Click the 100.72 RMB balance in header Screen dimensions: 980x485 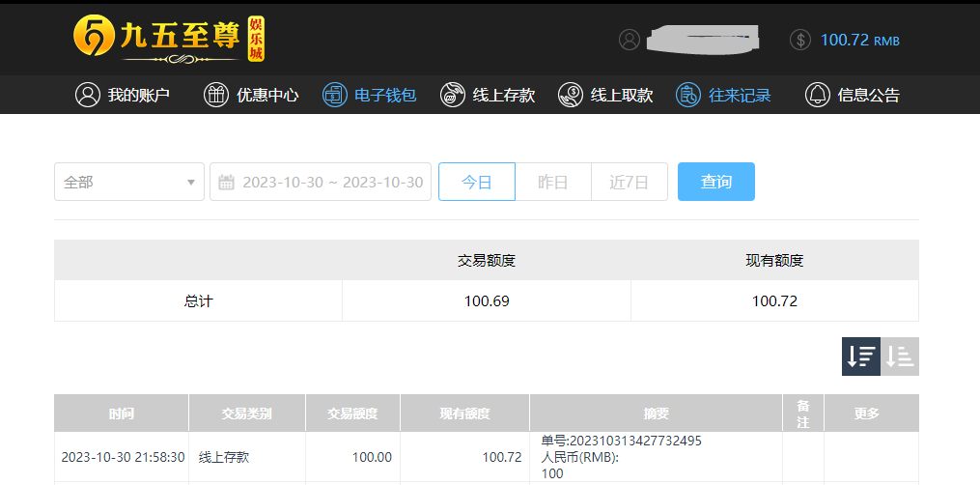pos(860,40)
